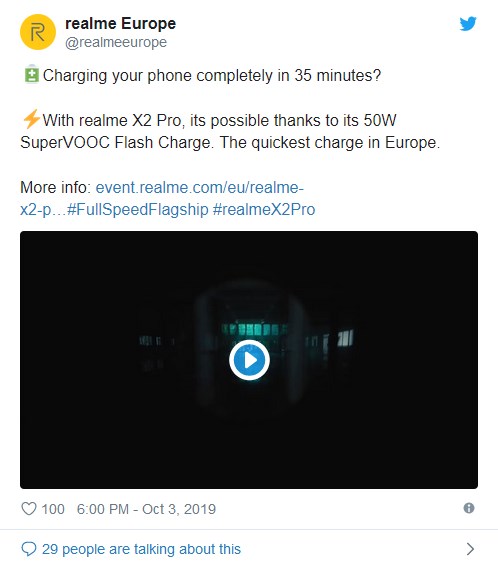Like the tweet with heart icon

point(29,509)
